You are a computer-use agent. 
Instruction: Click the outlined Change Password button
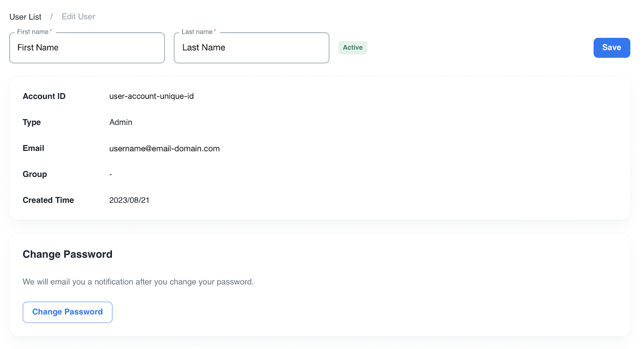tap(68, 312)
